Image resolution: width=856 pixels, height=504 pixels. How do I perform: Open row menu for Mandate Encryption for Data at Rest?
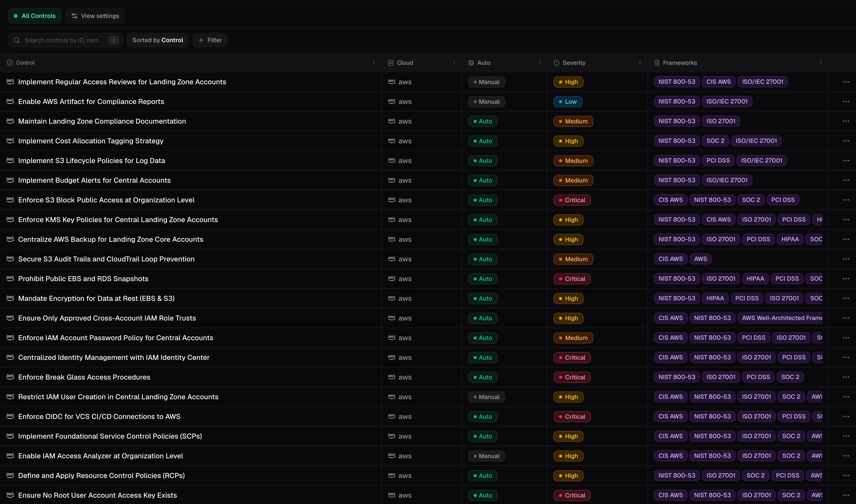(846, 299)
